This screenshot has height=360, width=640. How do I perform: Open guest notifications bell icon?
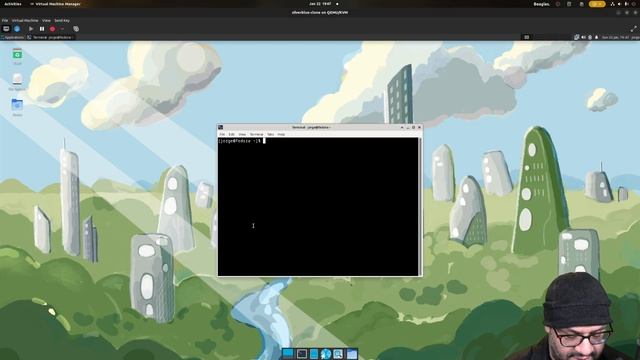[596, 37]
